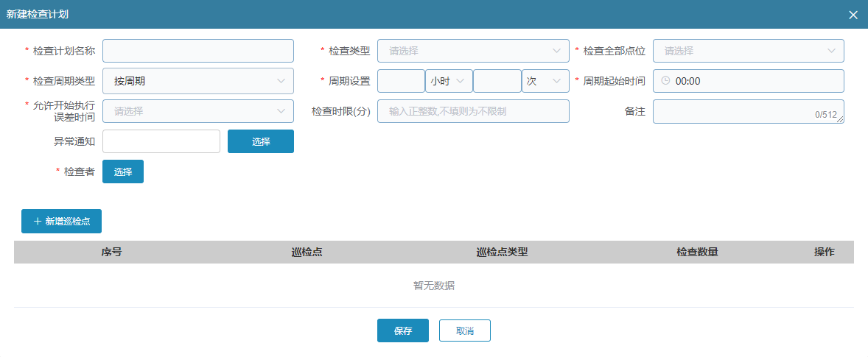Click the 巡检点 column header
The image size is (868, 357).
point(307,252)
